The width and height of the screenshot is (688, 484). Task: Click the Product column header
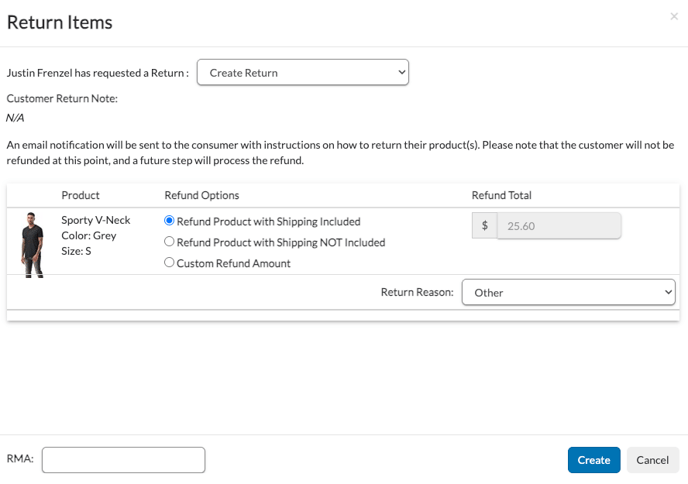coord(80,195)
